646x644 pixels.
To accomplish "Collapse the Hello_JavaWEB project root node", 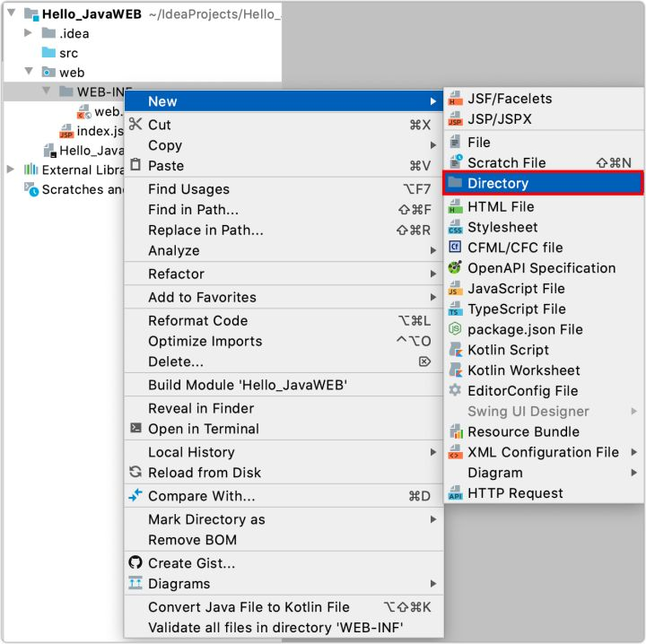I will pyautogui.click(x=11, y=13).
